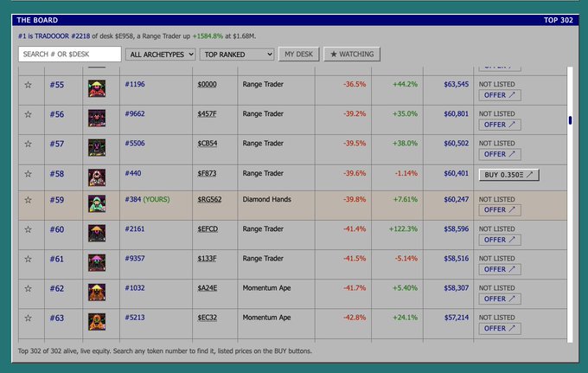Image resolution: width=588 pixels, height=373 pixels.
Task: Filter the board with My Desk
Action: [298, 54]
